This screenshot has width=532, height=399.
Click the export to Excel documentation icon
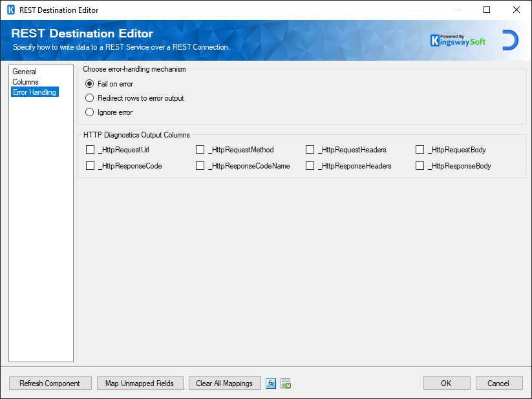285,383
